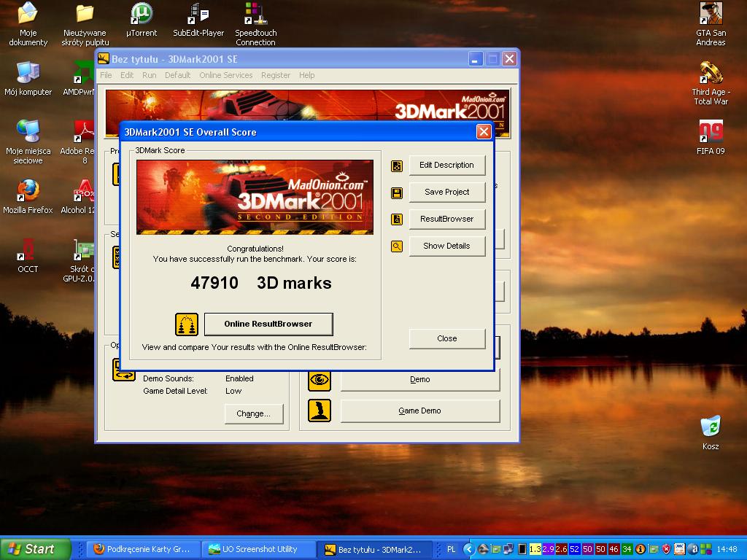Select the Mozilla Firefox desktop shortcut
Image resolution: width=747 pixels, height=560 pixels.
(x=28, y=197)
